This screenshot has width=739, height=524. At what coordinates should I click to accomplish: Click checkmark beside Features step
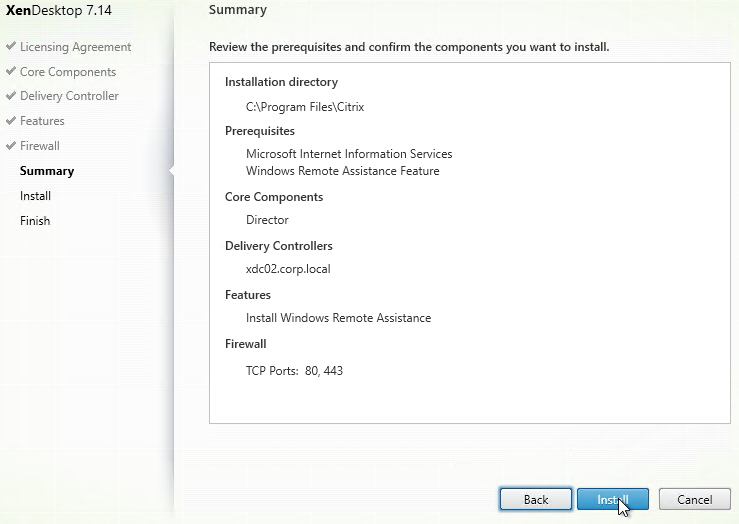coord(11,121)
